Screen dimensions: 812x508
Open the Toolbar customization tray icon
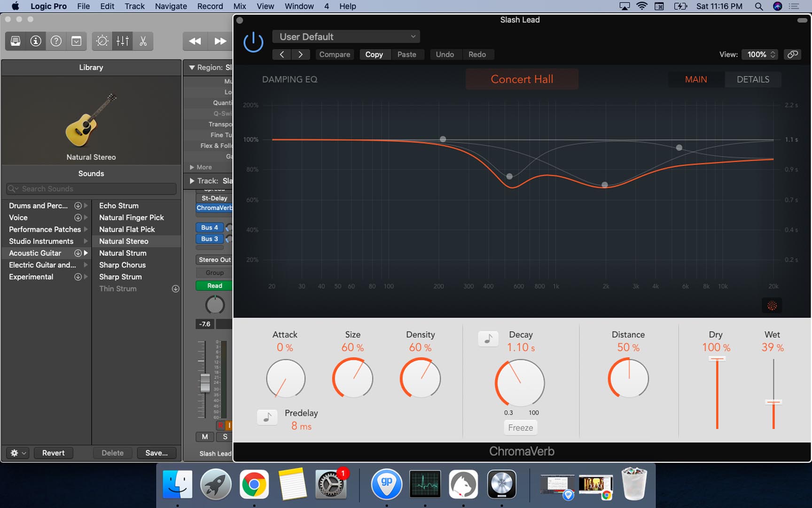pos(76,41)
